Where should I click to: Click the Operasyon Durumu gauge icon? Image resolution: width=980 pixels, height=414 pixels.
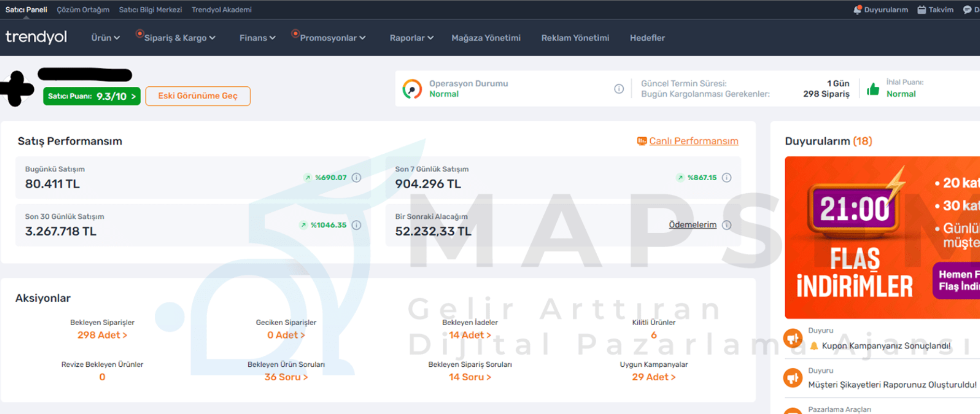pyautogui.click(x=412, y=89)
